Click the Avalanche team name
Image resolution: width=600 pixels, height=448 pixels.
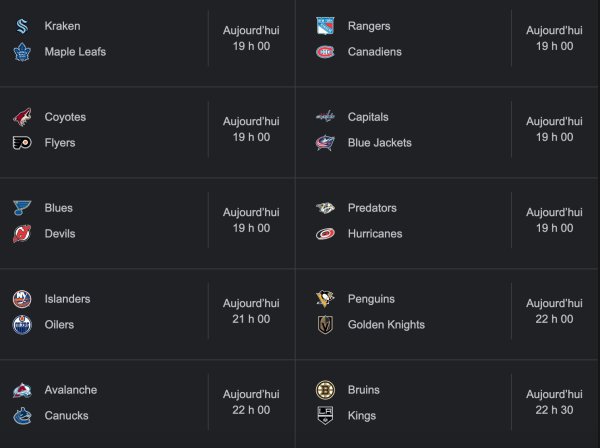[x=70, y=390]
